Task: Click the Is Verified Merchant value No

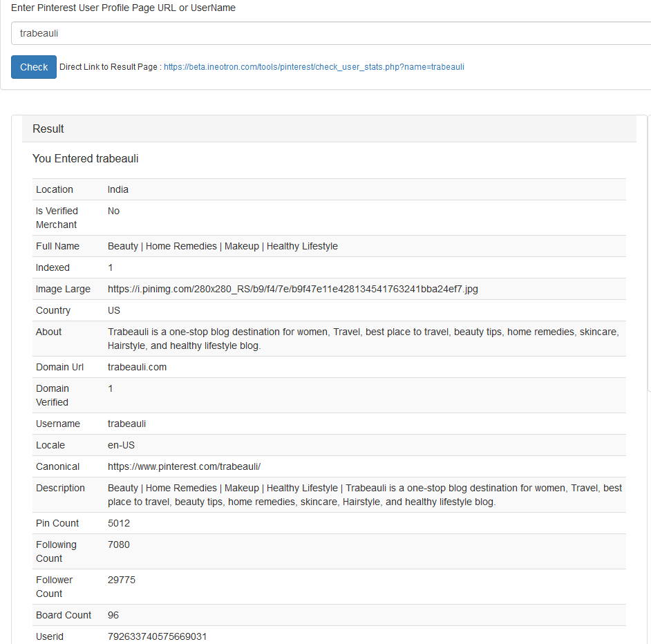Action: pyautogui.click(x=113, y=211)
